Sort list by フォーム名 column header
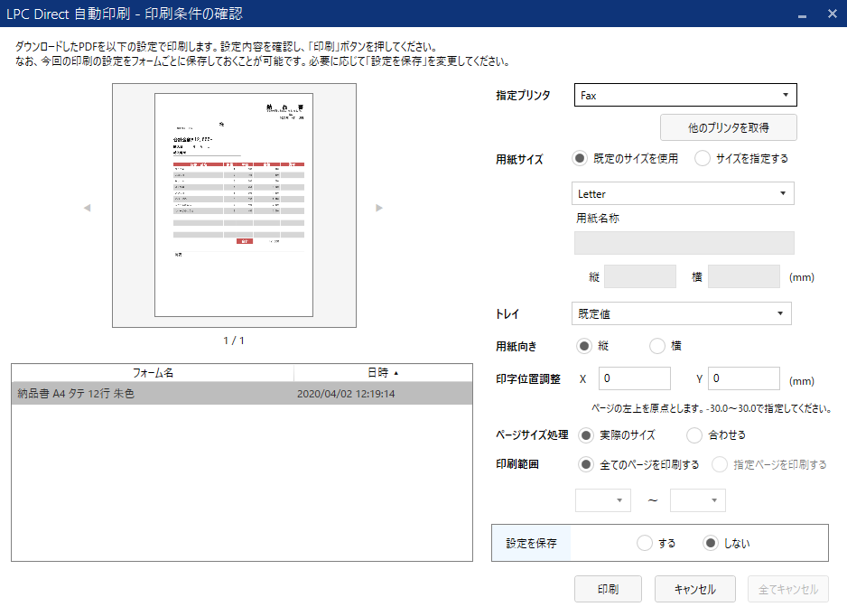847x616 pixels. tap(153, 372)
